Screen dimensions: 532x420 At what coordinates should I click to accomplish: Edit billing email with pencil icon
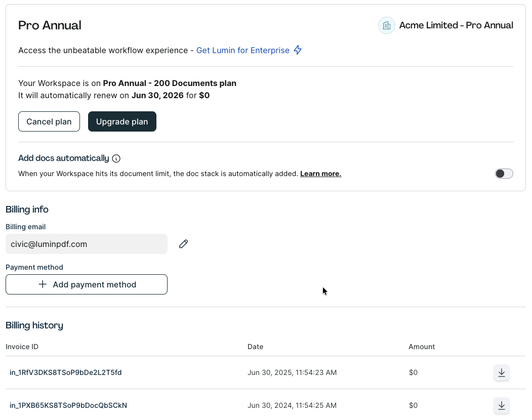[184, 244]
